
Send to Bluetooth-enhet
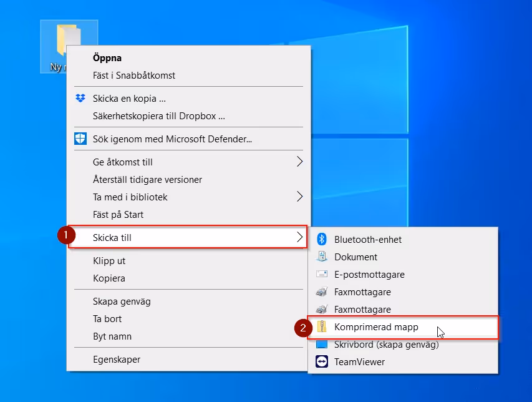(x=403, y=239)
